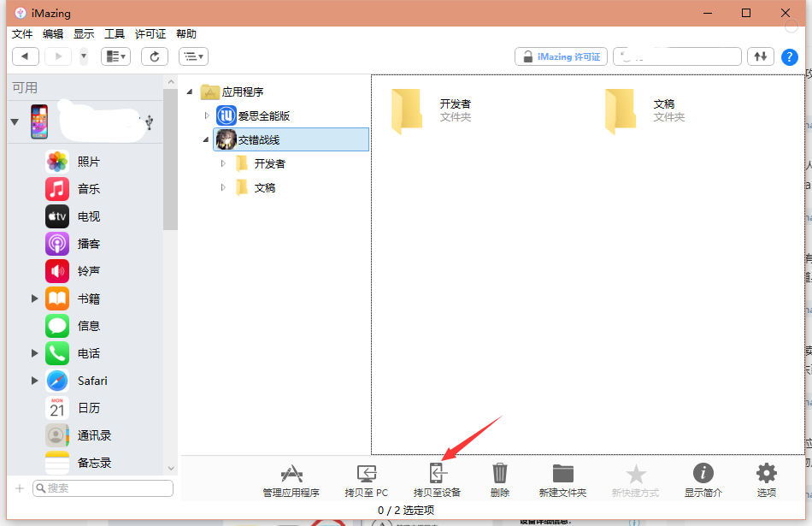Click the iMazing 许可证 button
812x526 pixels.
[x=561, y=56]
